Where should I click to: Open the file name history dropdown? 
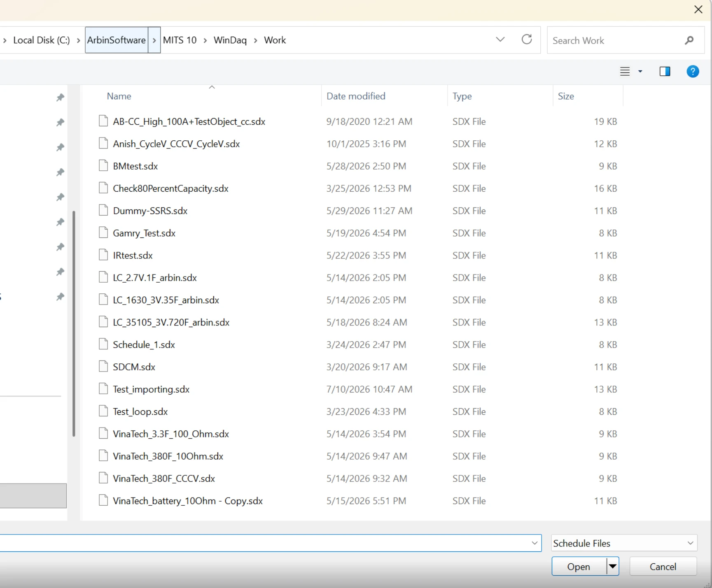(x=535, y=543)
